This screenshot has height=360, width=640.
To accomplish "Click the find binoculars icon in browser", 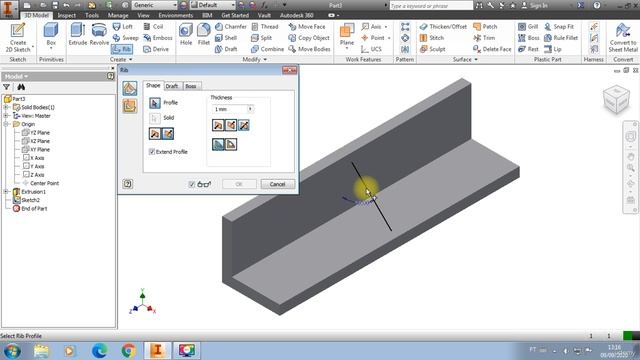I will coord(21,87).
